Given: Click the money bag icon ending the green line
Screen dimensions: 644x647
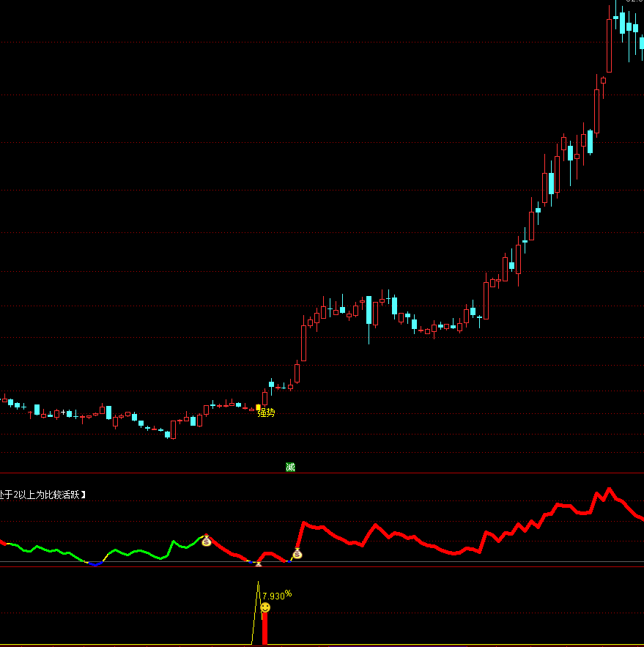Looking at the screenshot, I should [207, 541].
